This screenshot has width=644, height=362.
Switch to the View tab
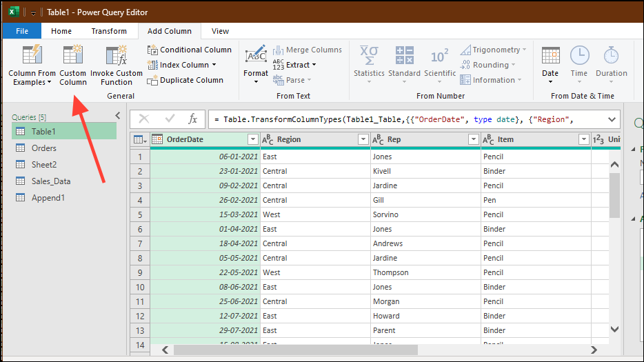[x=220, y=31]
